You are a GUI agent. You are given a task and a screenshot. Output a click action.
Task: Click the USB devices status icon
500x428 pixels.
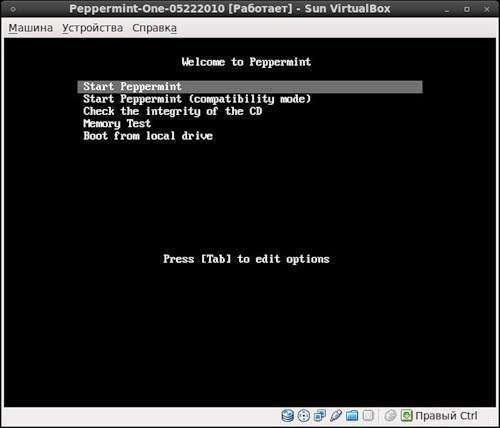click(336, 416)
